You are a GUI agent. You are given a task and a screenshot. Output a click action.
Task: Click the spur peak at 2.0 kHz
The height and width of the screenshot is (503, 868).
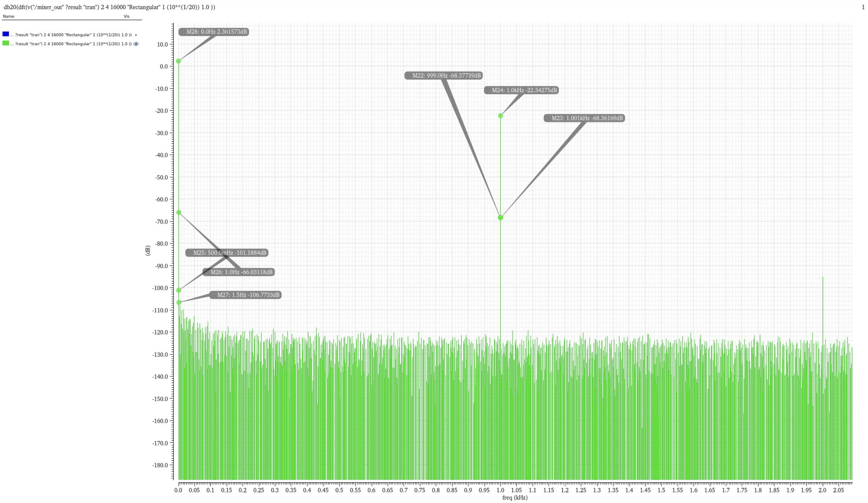point(823,277)
